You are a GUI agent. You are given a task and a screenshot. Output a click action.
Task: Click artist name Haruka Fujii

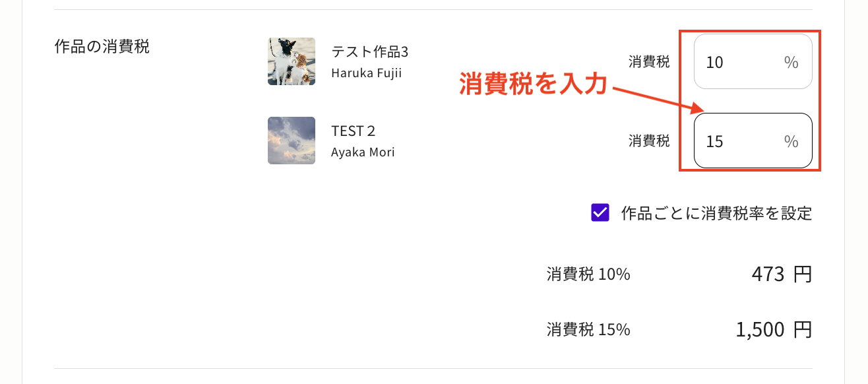click(x=366, y=73)
